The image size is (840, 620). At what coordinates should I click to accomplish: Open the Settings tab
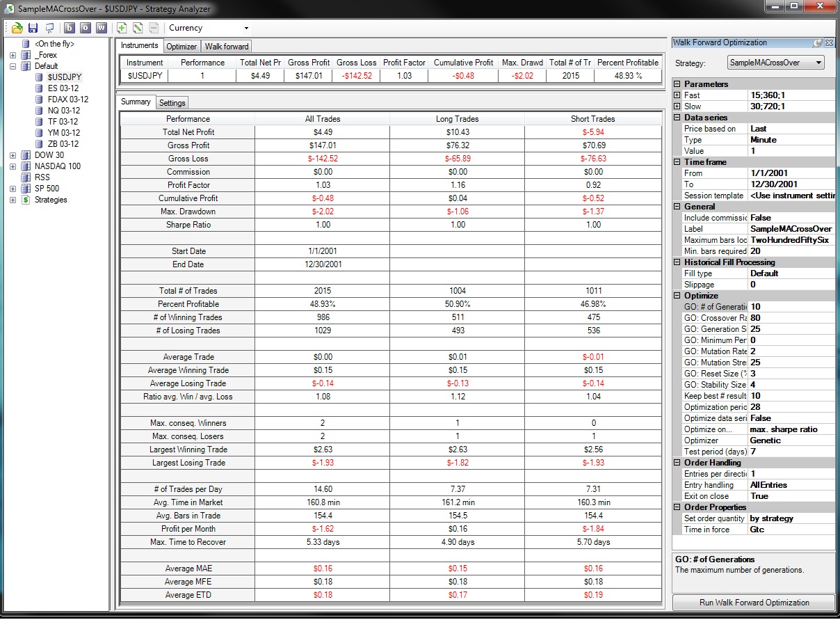(x=172, y=103)
